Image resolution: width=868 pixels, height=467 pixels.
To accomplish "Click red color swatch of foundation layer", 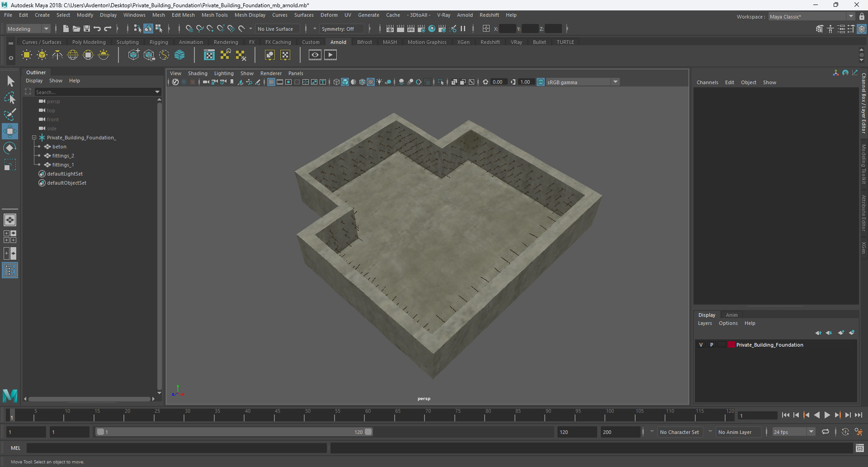I will pyautogui.click(x=731, y=345).
